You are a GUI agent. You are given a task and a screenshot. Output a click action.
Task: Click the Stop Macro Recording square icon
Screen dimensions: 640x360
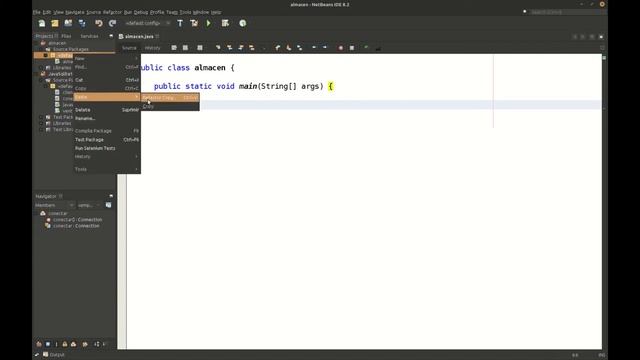pos(352,48)
